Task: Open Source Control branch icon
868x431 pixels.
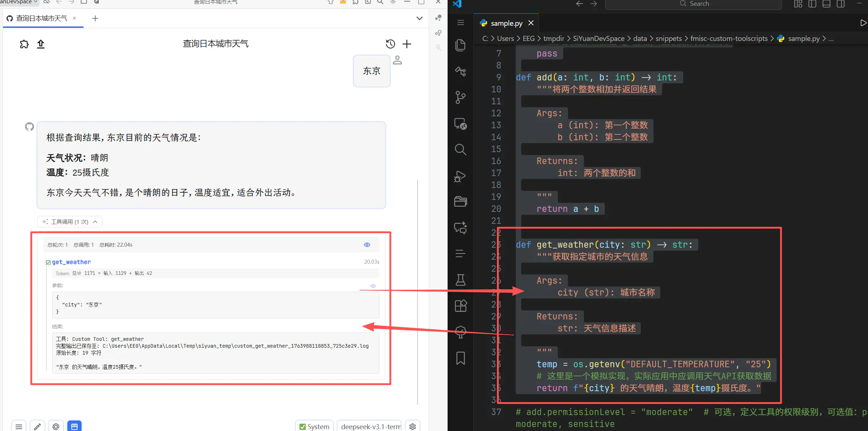Action: 460,97
